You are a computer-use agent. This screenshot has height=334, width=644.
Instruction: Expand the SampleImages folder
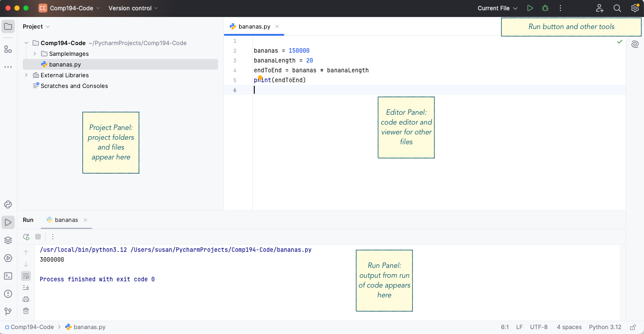point(34,54)
